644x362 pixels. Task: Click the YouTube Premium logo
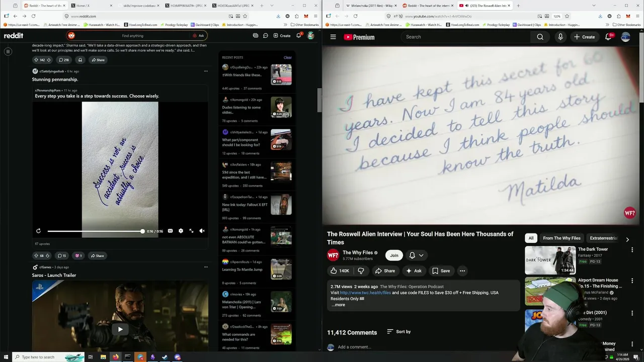tap(359, 37)
